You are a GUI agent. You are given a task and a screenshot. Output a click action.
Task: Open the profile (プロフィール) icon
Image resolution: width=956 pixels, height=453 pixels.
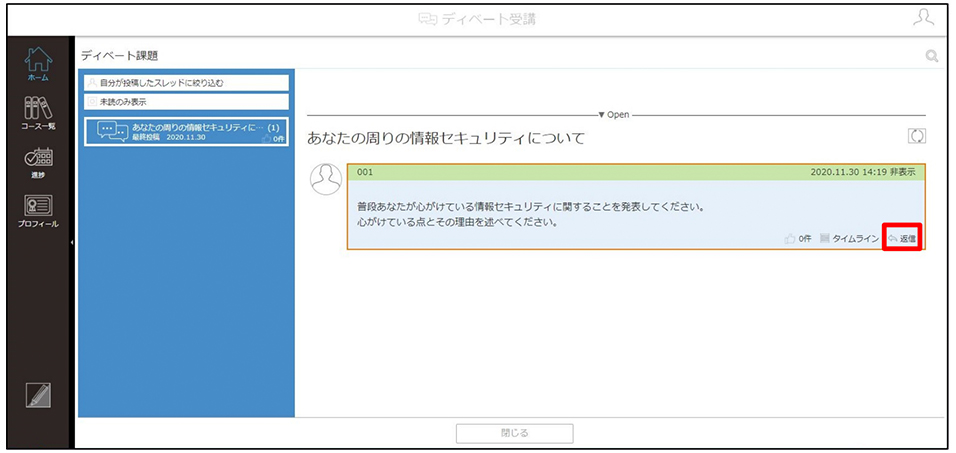(x=38, y=212)
